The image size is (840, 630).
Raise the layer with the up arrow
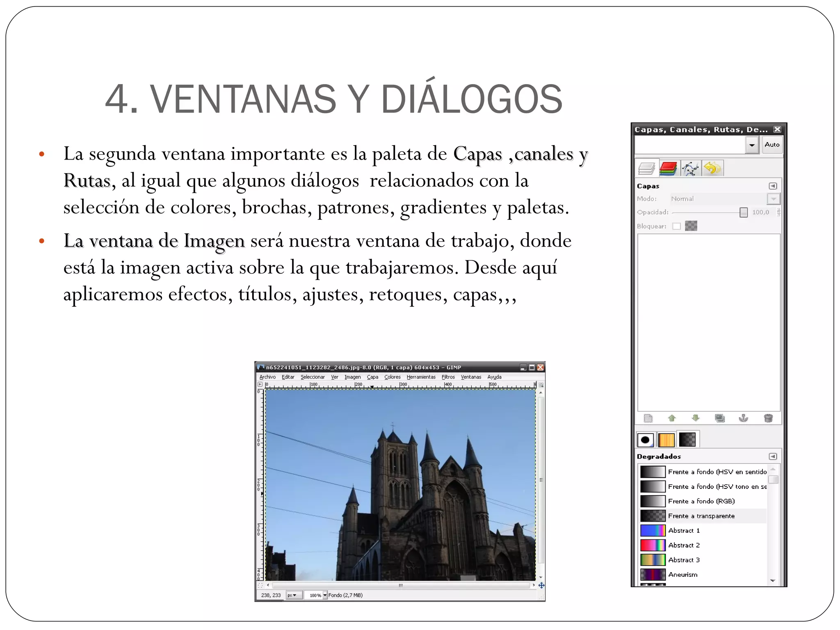click(x=671, y=418)
